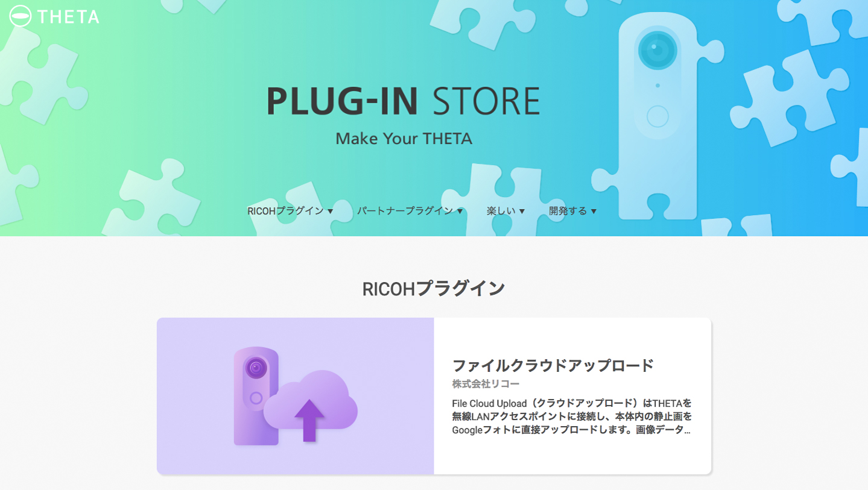
Task: Expand the arrow next to パートナープラグイン
Action: pos(460,212)
